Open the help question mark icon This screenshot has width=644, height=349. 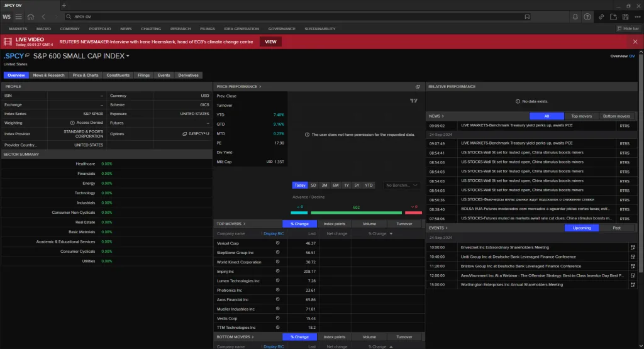click(587, 17)
